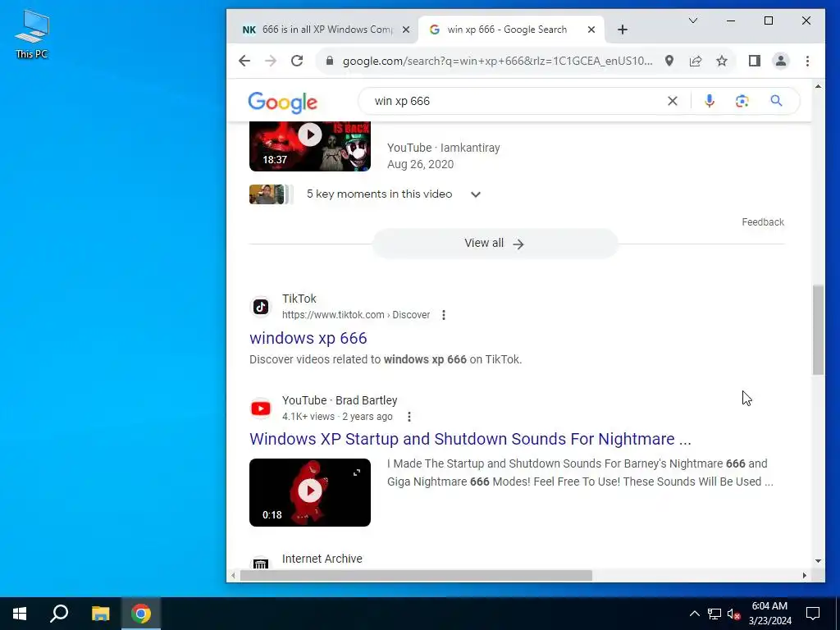
Task: Click the TikTok favicon in results
Action: coord(261,307)
